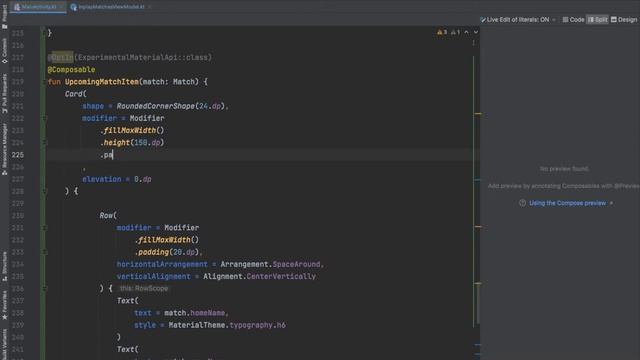Open the Commit tool window
The width and height of the screenshot is (640, 360).
(x=4, y=51)
